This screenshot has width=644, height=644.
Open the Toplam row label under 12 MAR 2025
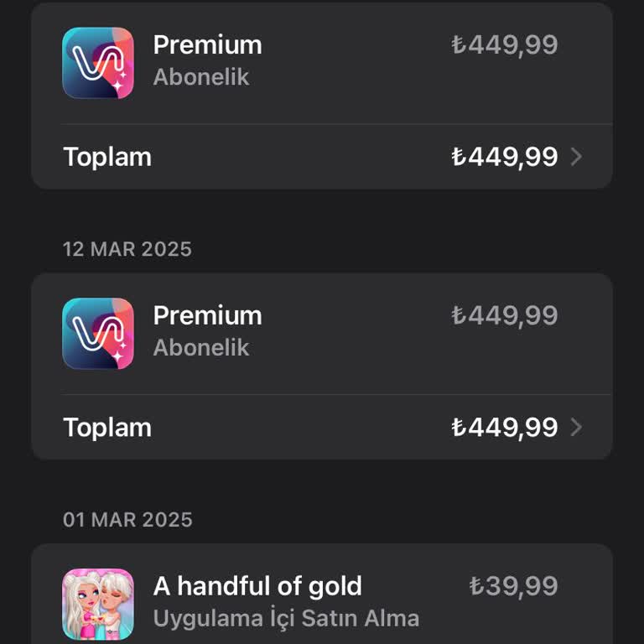click(x=107, y=428)
